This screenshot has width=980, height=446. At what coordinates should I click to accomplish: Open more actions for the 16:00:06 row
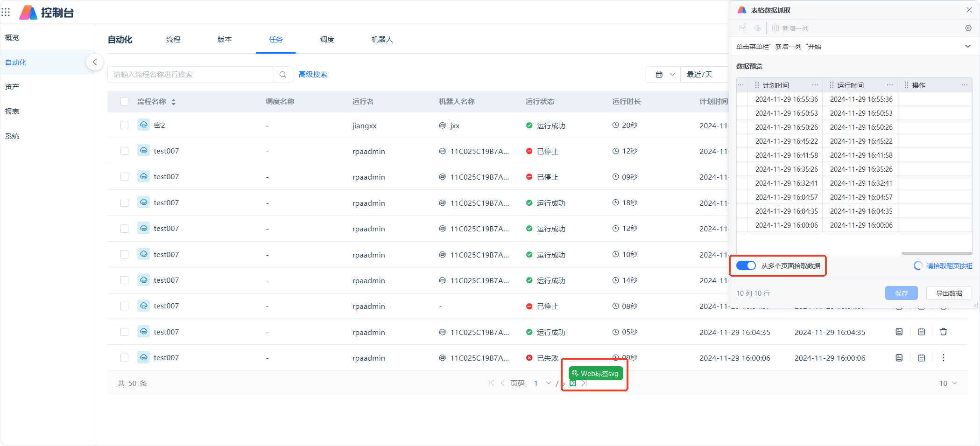tap(944, 358)
